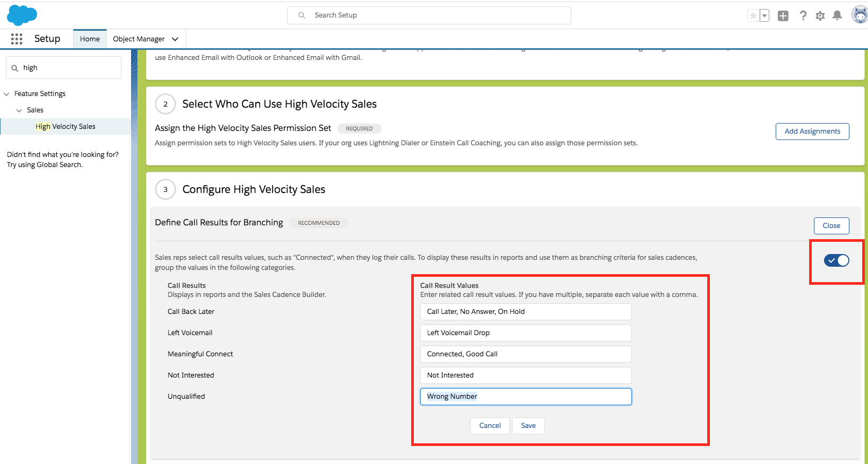Click the REQUIRED badge
The width and height of the screenshot is (868, 464).
pos(359,128)
